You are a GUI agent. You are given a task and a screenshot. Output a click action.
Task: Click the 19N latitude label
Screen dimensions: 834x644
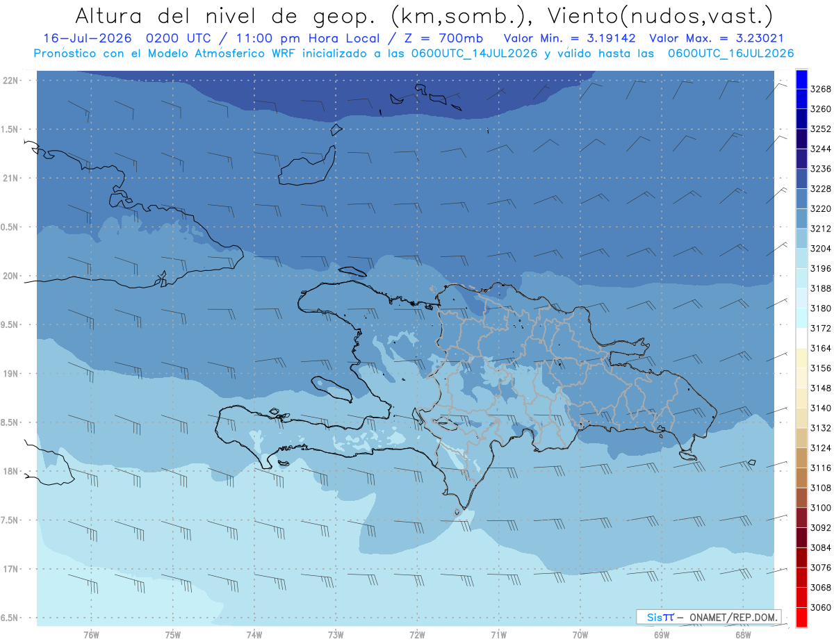tap(10, 374)
